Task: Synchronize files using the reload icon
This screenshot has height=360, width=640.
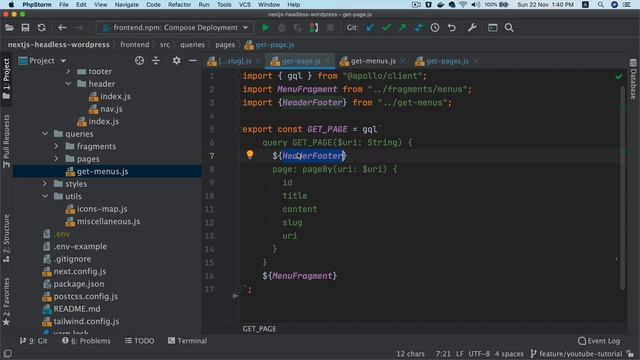Action: (x=42, y=28)
